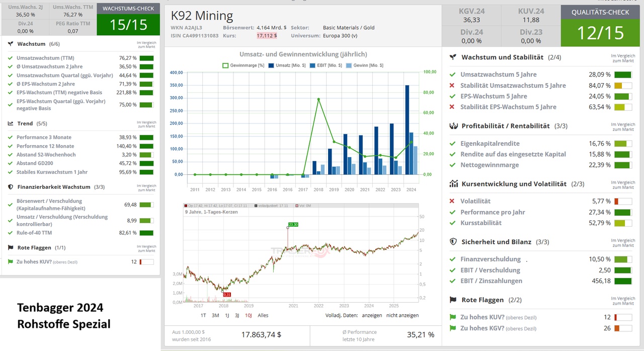Click the 23,30 high marker on price chart
Image resolution: width=644 pixels, height=351 pixels.
coord(293,225)
